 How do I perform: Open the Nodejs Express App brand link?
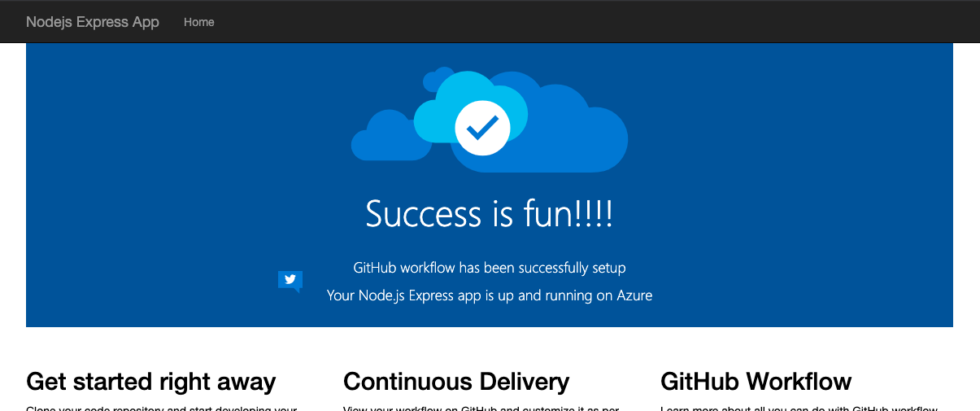click(93, 22)
